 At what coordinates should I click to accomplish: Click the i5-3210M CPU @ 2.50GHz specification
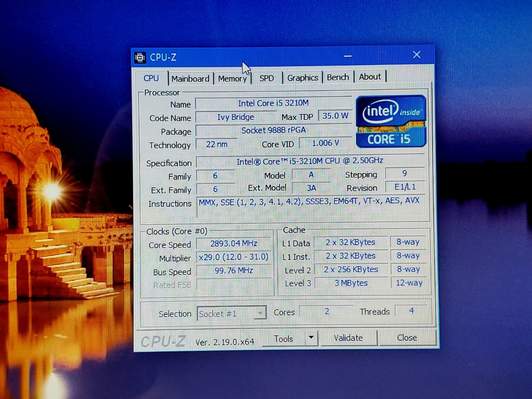click(x=310, y=161)
